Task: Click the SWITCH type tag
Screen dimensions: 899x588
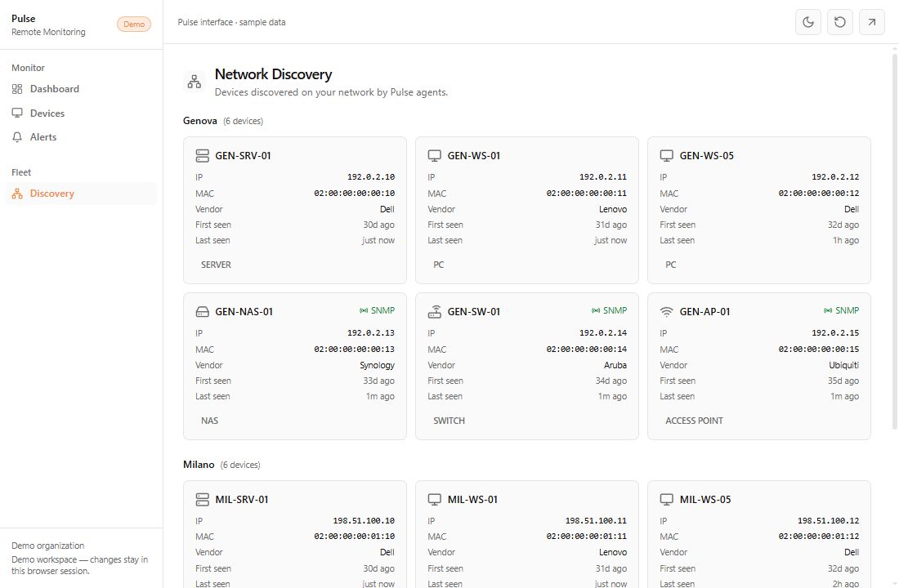Action: coord(449,421)
